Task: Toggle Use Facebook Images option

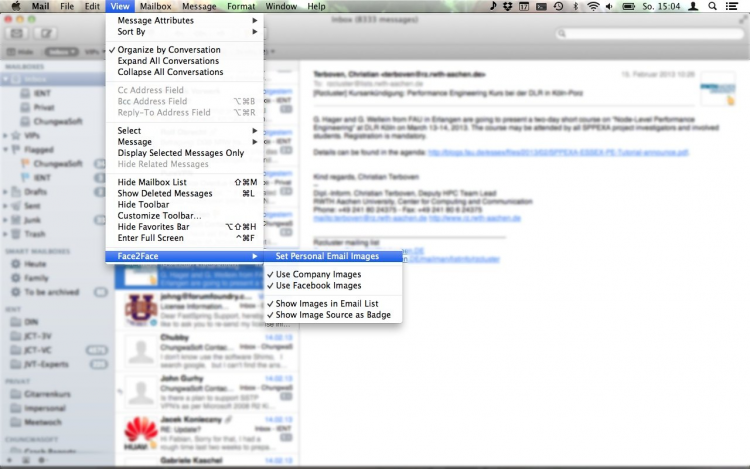Action: [x=333, y=285]
